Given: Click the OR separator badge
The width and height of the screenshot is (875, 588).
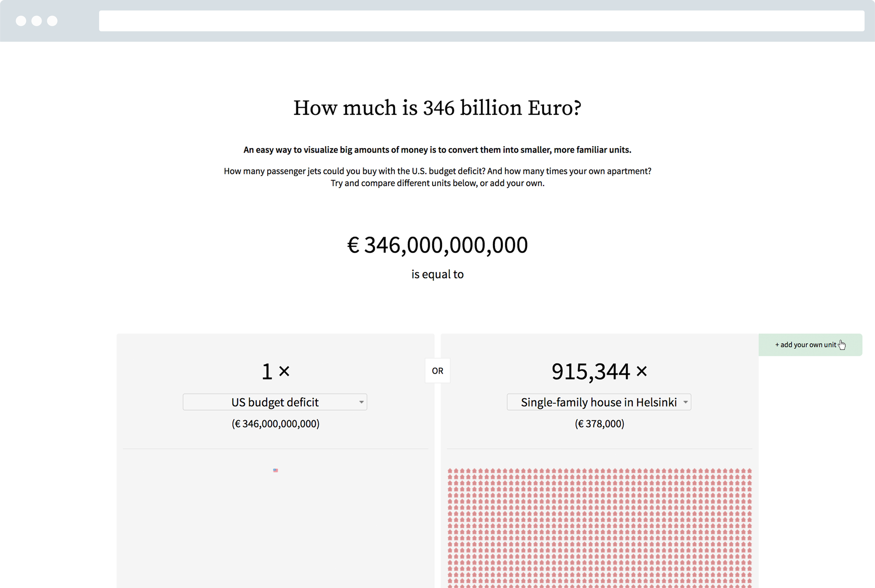Looking at the screenshot, I should point(437,371).
